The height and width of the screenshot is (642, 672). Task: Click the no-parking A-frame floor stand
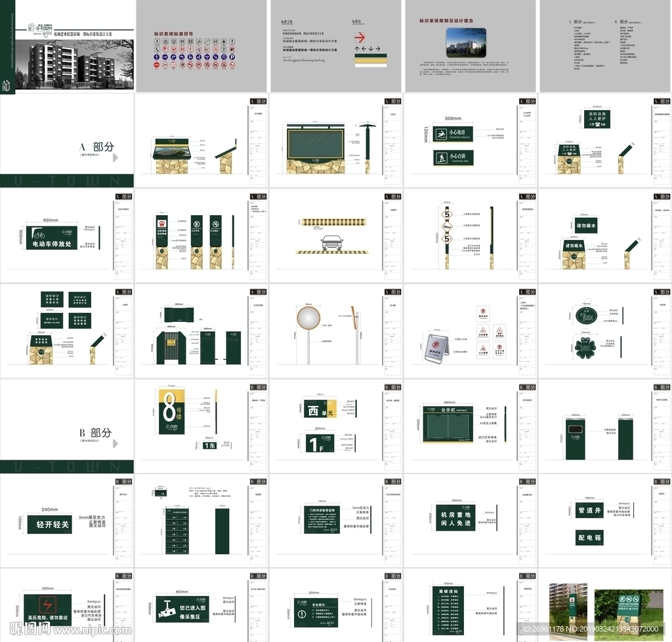click(x=436, y=348)
